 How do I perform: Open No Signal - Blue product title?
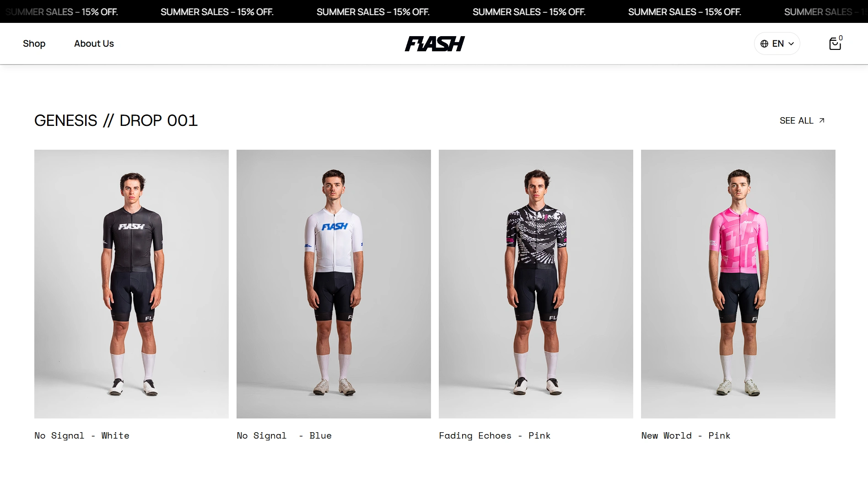284,435
